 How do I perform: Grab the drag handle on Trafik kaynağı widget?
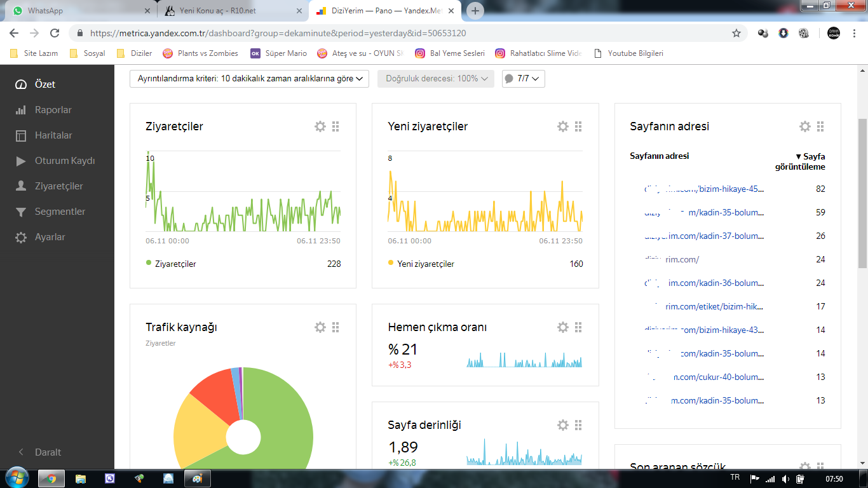[336, 327]
